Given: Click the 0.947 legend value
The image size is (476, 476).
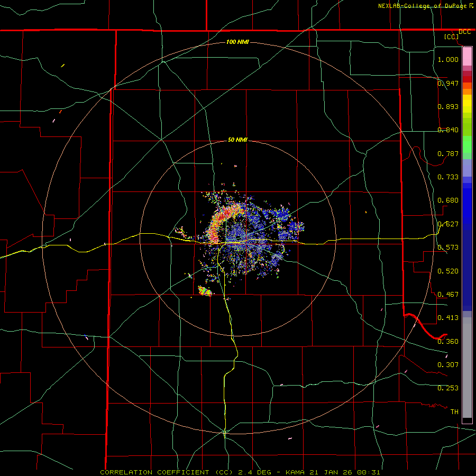Looking at the screenshot, I should click(448, 83).
